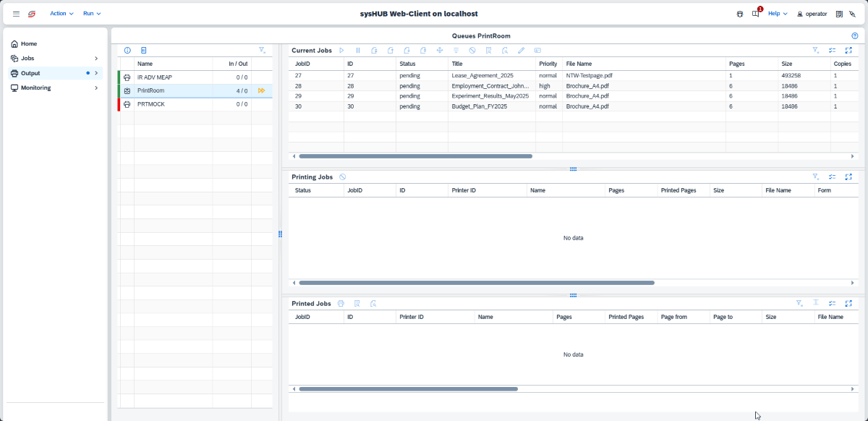Select the Lease_Agreement_2025 job row

coord(575,75)
